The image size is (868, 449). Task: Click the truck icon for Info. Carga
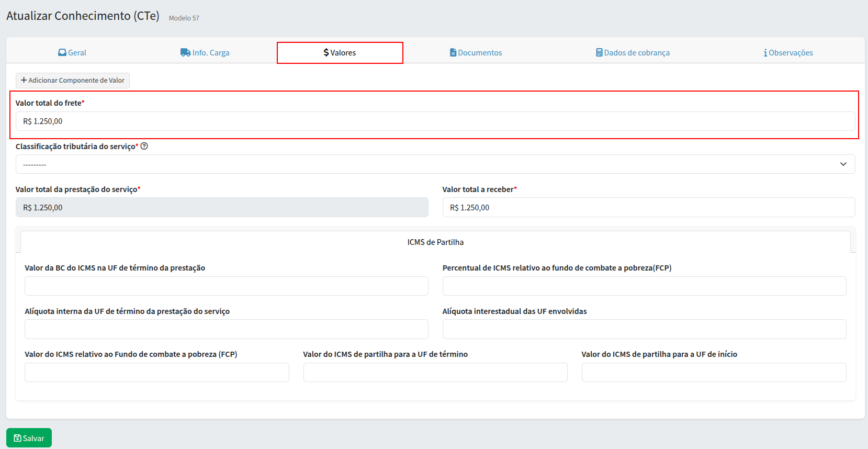point(185,52)
